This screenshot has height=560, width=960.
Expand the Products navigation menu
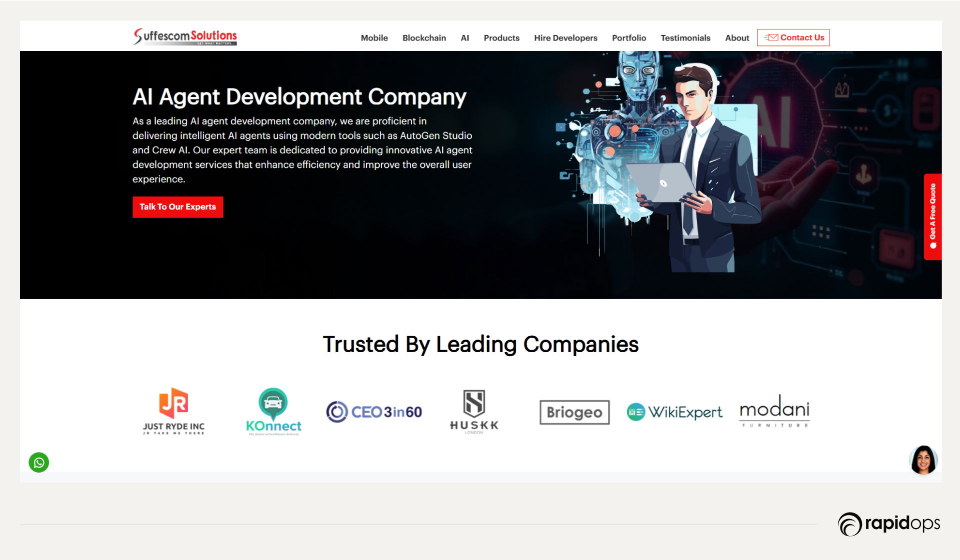pos(501,38)
